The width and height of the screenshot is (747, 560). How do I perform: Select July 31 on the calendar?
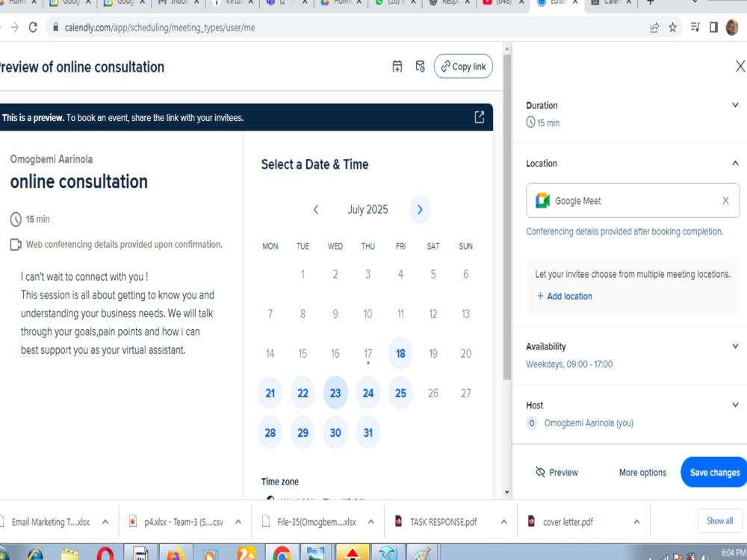click(368, 432)
